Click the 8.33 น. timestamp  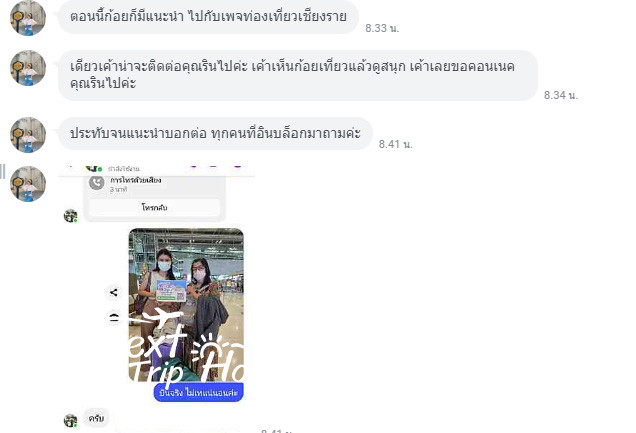(x=382, y=28)
